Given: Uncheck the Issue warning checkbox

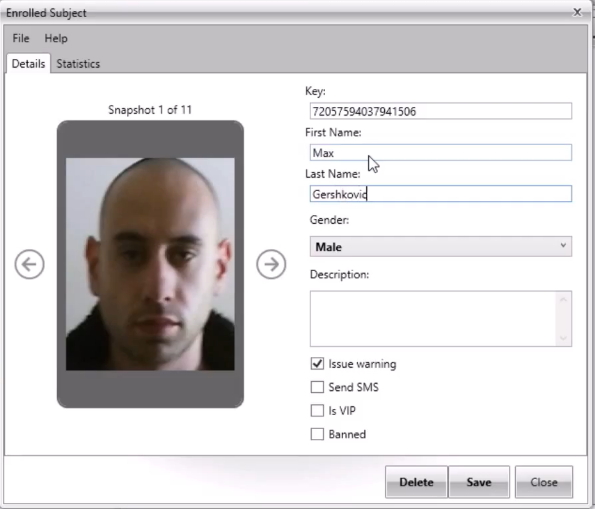Looking at the screenshot, I should [x=317, y=364].
